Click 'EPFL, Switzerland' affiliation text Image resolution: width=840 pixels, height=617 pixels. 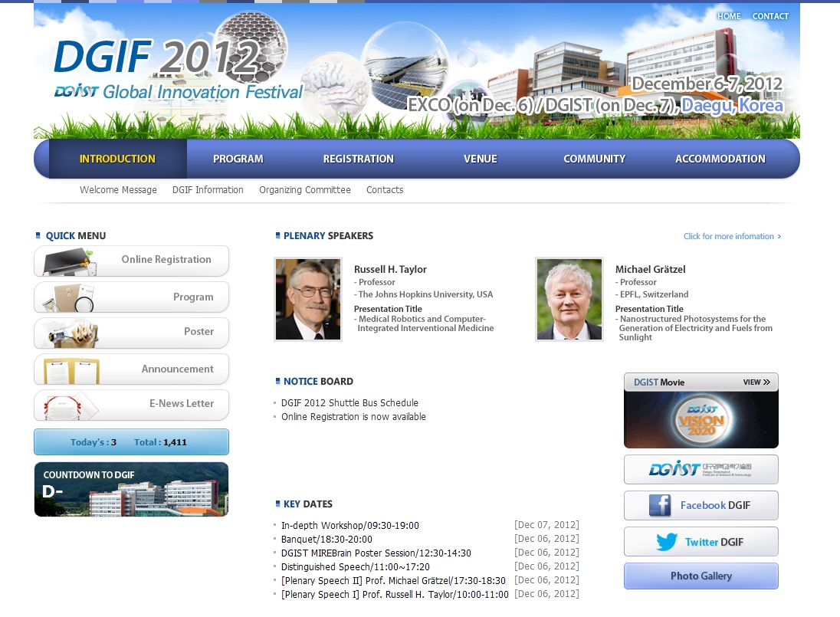pyautogui.click(x=652, y=294)
